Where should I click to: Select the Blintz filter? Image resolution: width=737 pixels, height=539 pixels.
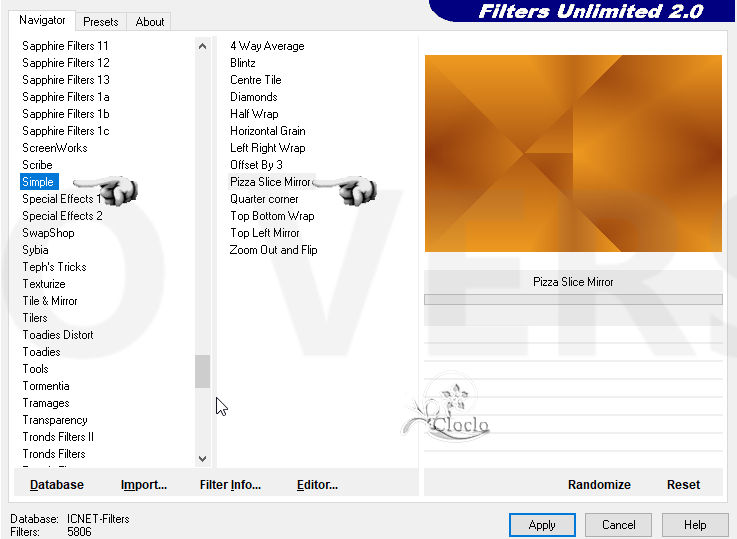pyautogui.click(x=243, y=62)
